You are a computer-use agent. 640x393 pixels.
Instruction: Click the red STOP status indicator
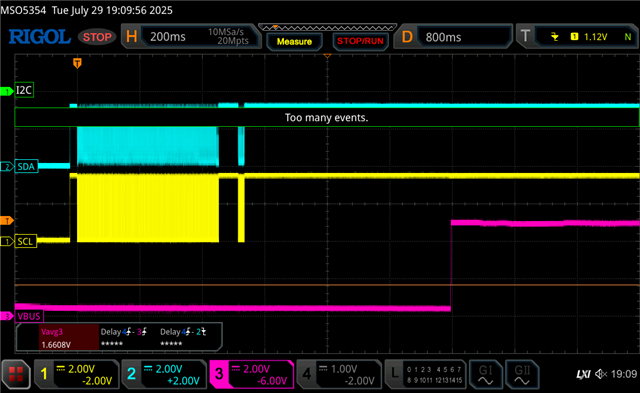(x=97, y=37)
